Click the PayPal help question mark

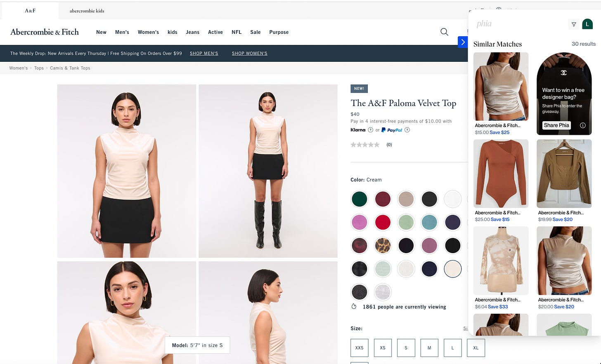407,130
